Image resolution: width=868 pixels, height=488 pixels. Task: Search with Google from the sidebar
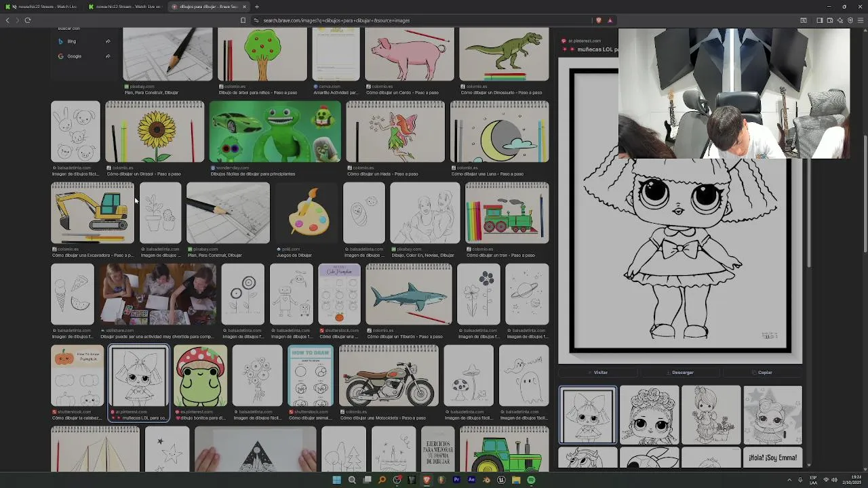[x=84, y=56]
